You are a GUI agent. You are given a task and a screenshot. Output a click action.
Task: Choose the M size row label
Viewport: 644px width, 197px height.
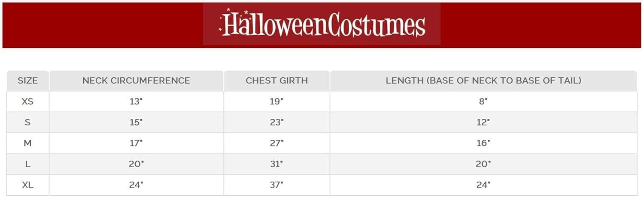tap(27, 143)
